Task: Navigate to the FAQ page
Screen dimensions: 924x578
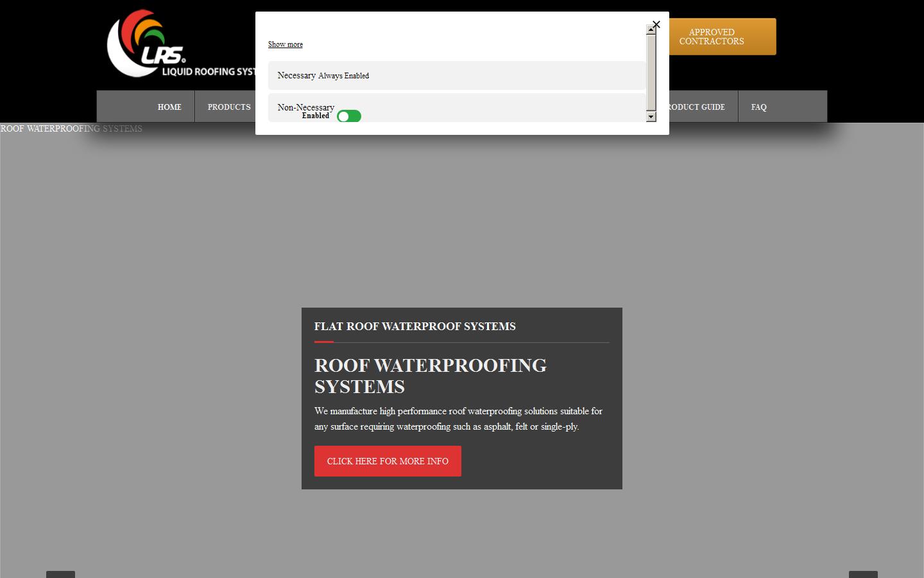Action: tap(758, 107)
